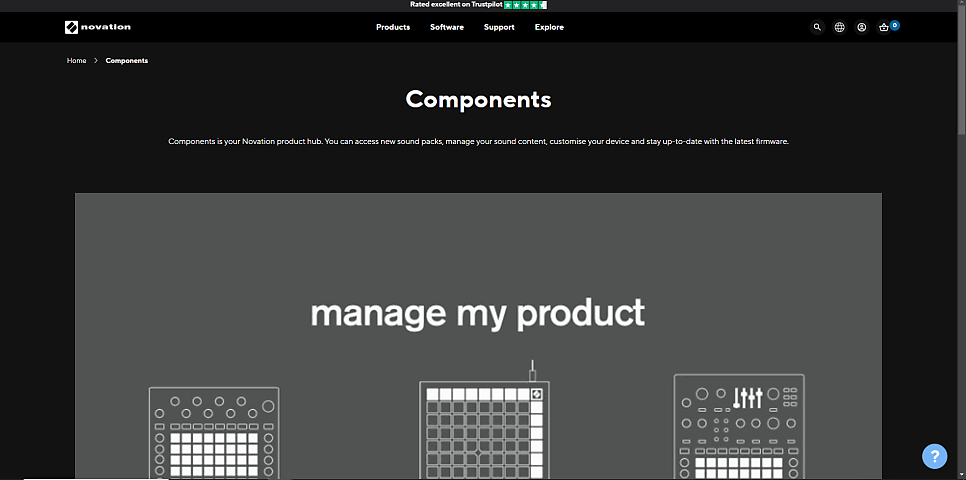Screen dimensions: 966x480
Task: Click the basket item count badge
Action: tap(895, 25)
